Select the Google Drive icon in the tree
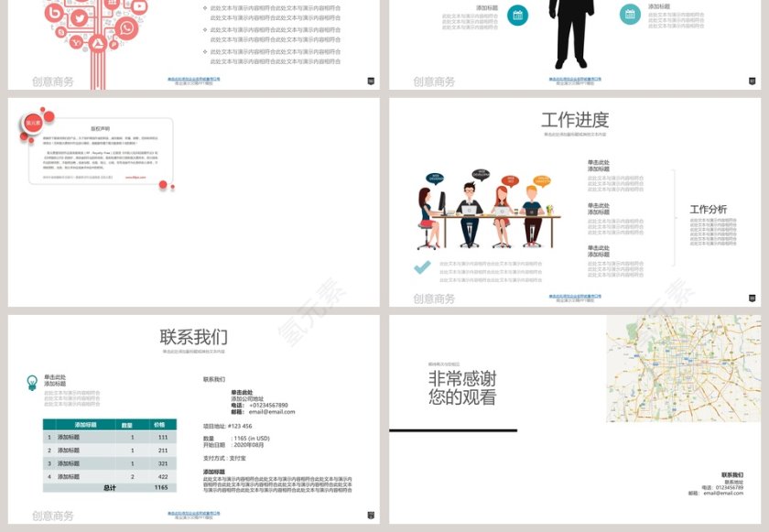 (x=98, y=43)
